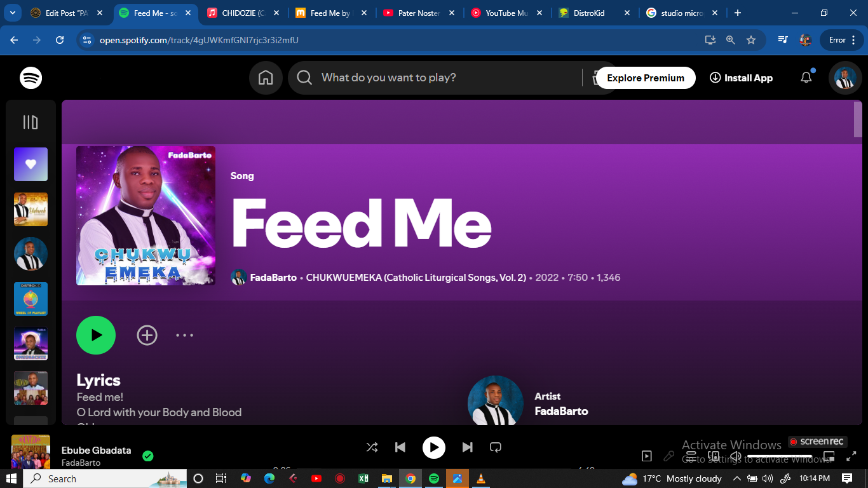Open Spotify from the Windows taskbar
This screenshot has height=488, width=868.
tap(434, 478)
